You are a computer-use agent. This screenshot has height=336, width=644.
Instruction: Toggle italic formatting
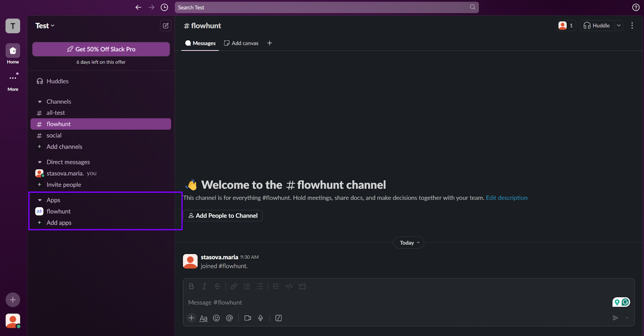click(x=204, y=286)
